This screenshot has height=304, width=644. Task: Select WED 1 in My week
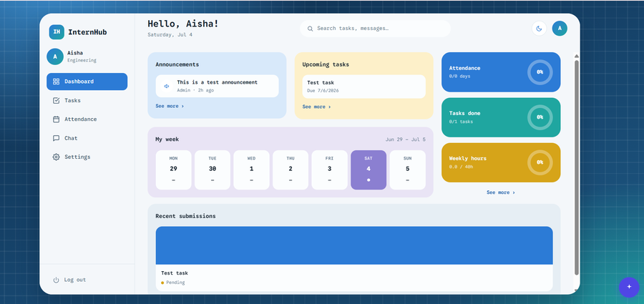pyautogui.click(x=251, y=170)
